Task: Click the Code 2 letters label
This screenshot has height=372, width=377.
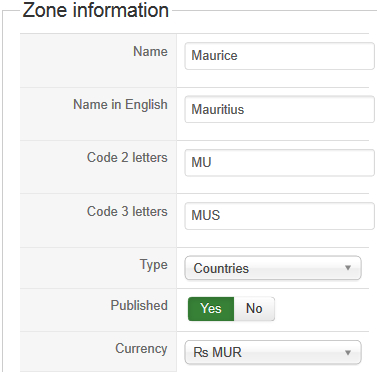Action: pos(127,157)
